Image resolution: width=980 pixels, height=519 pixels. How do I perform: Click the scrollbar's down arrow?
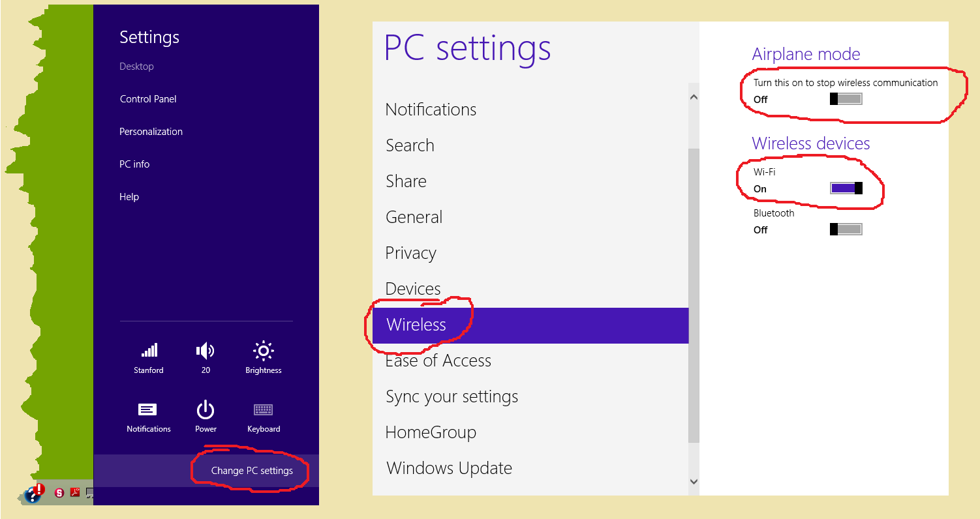694,481
